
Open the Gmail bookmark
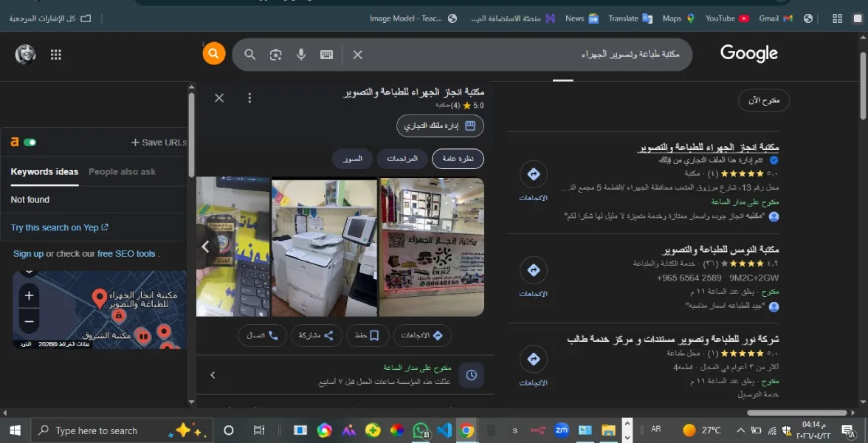click(776, 18)
